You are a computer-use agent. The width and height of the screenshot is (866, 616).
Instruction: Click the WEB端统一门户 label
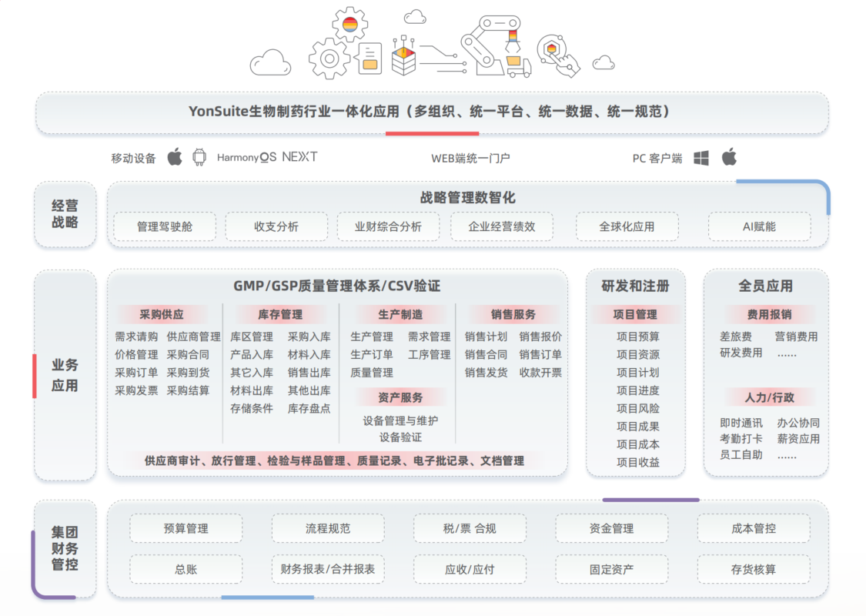pyautogui.click(x=470, y=158)
